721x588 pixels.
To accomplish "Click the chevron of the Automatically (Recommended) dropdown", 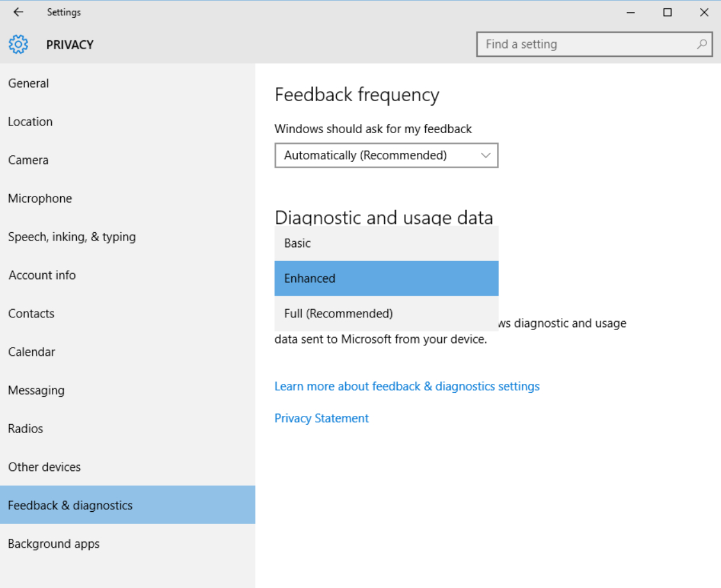I will tap(485, 155).
